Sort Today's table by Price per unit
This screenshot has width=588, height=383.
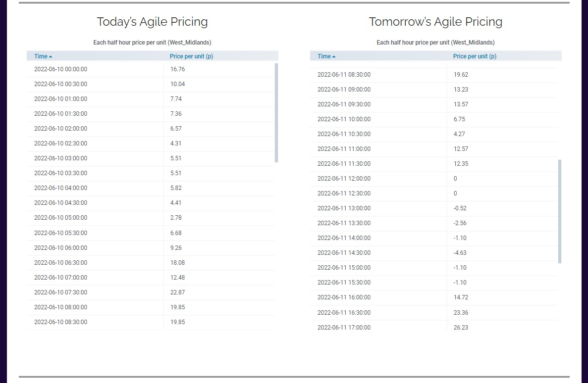pos(191,56)
